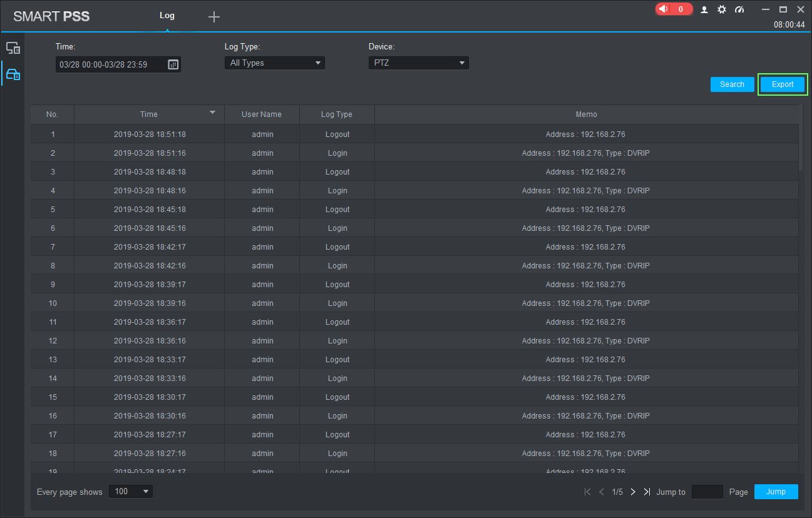Select the memo cell of row 13
This screenshot has width=812, height=518.
(x=587, y=360)
